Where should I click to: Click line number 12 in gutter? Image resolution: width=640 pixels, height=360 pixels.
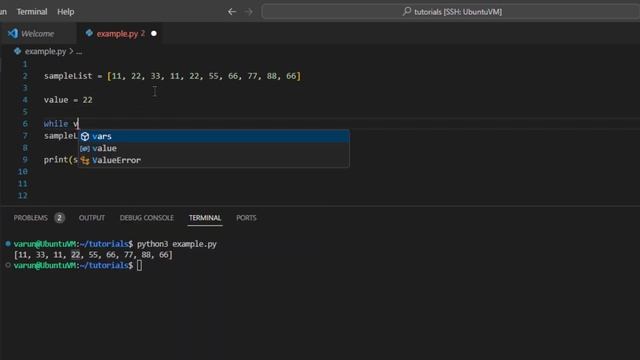[x=22, y=196]
